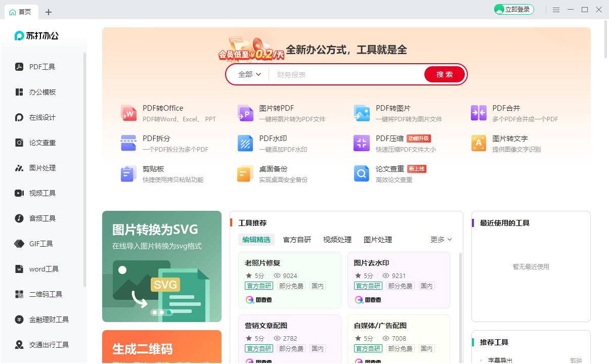Image resolution: width=609 pixels, height=364 pixels.
Task: Expand the 全部 search category dropdown
Action: tap(250, 74)
